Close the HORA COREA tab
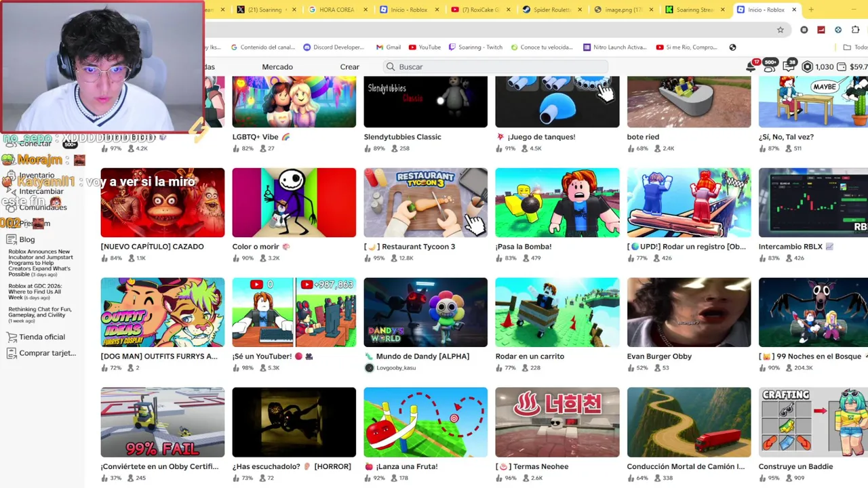The width and height of the screenshot is (868, 488). (x=366, y=9)
